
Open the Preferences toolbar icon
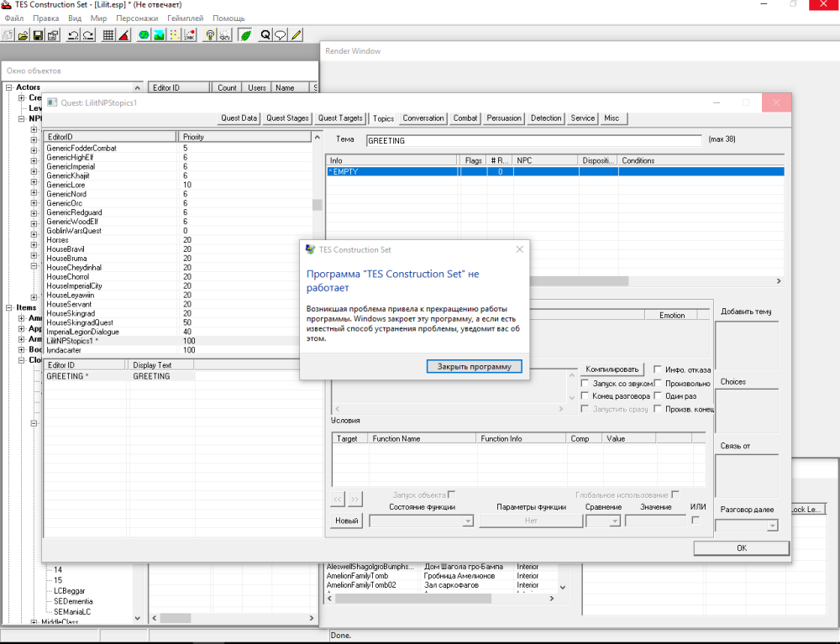click(x=53, y=35)
